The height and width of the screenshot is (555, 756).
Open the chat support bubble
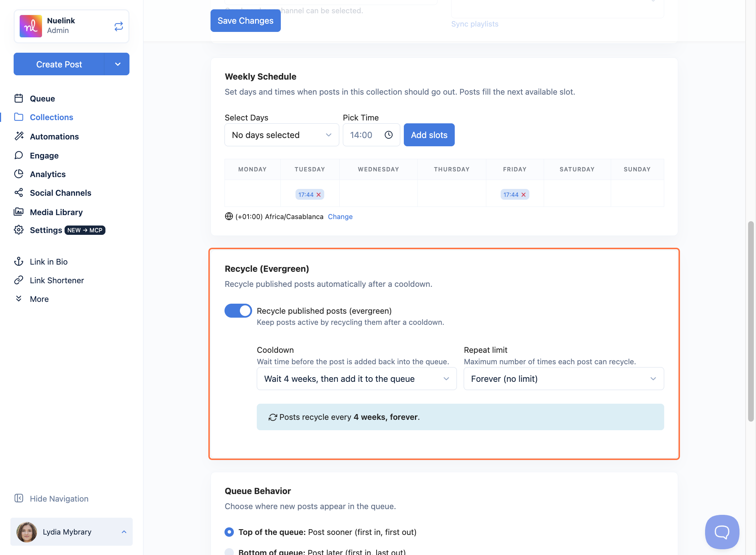[722, 532]
